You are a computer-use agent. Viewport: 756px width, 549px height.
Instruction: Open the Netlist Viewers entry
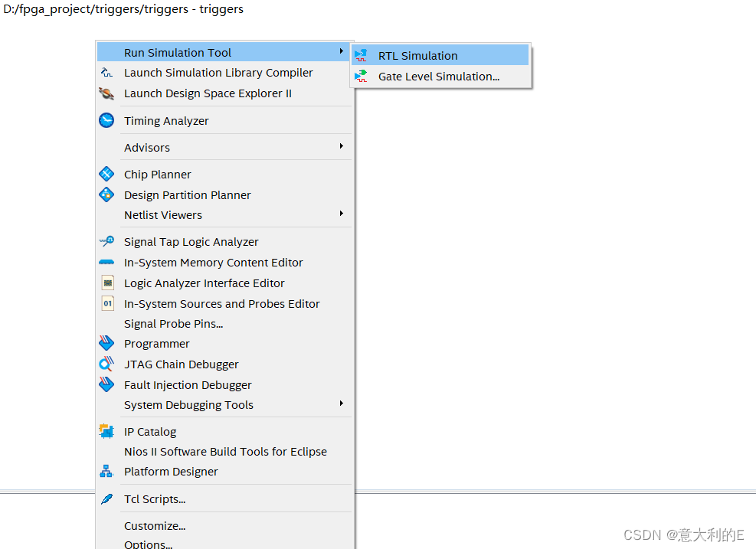coord(224,215)
